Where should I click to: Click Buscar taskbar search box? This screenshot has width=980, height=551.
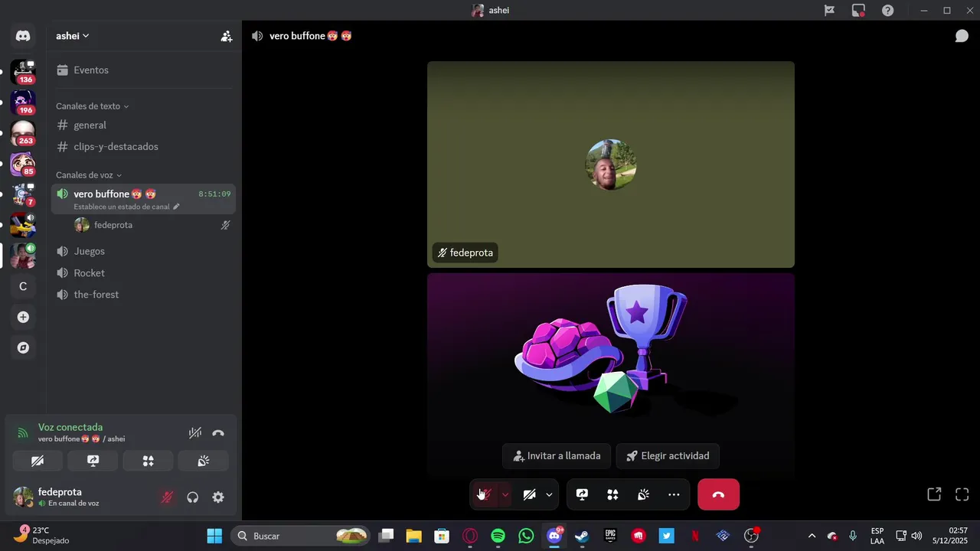[301, 536]
